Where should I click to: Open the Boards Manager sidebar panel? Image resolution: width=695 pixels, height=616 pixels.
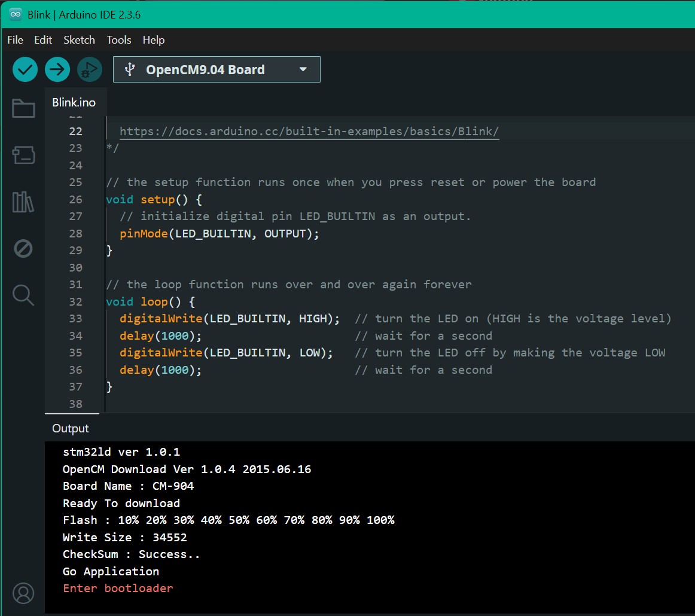point(23,155)
